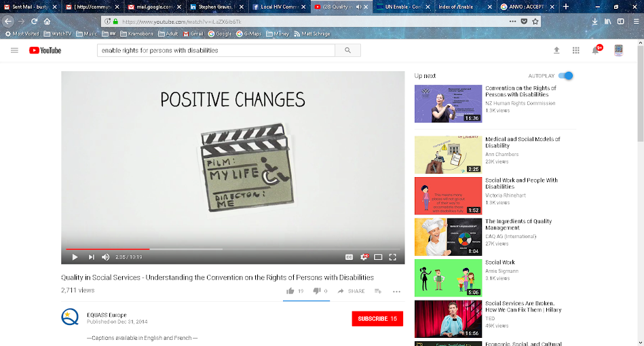Toggle the Autoplay switch

[x=566, y=75]
